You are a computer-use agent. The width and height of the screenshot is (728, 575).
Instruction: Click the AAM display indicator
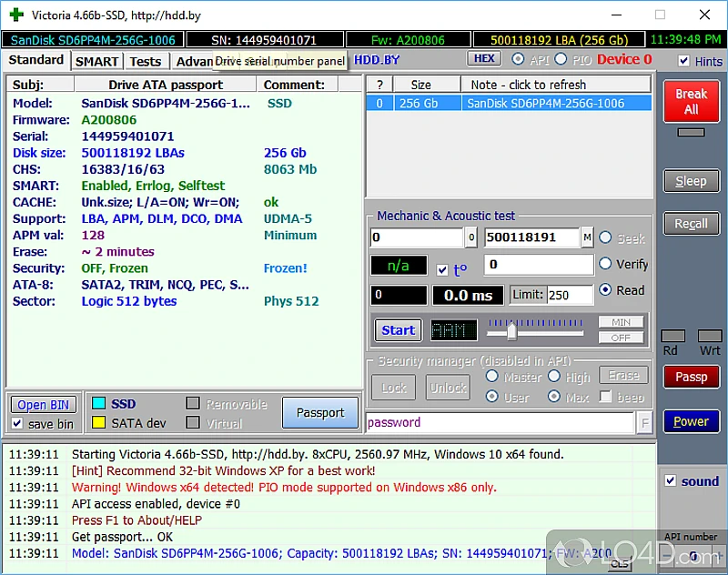[453, 330]
